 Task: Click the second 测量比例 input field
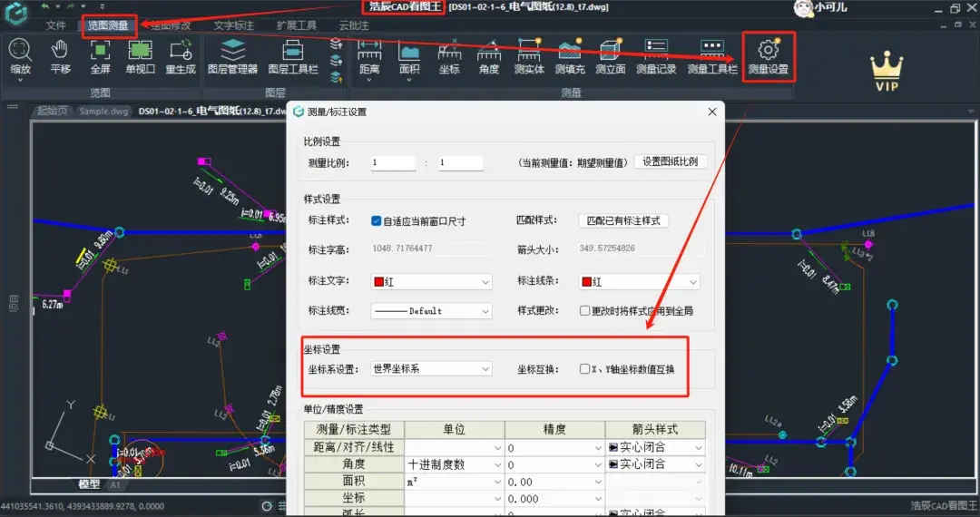tap(461, 162)
